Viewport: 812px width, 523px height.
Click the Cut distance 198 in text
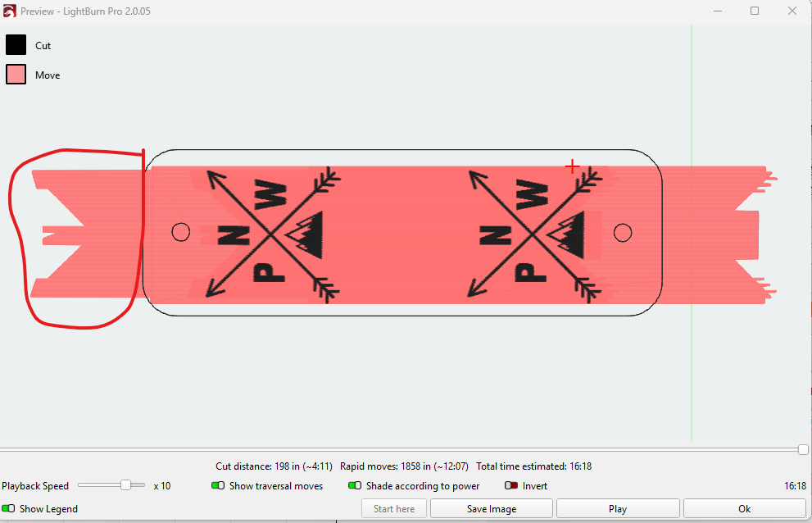point(274,466)
